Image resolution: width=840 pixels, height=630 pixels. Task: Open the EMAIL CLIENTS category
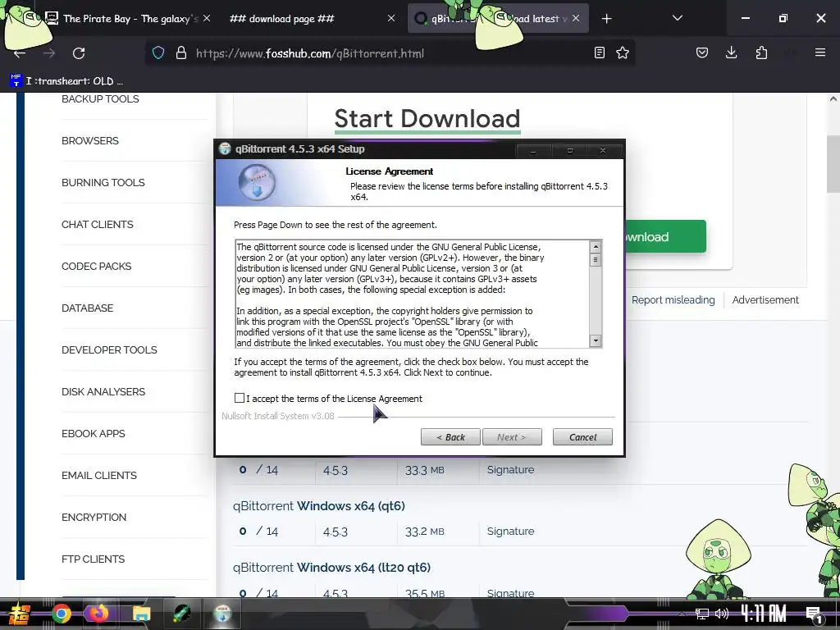(99, 475)
